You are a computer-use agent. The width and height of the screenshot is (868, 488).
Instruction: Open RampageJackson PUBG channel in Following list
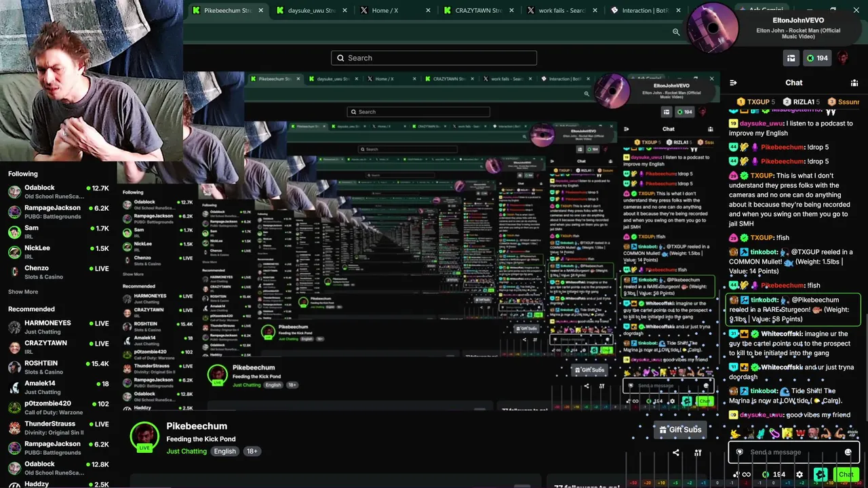[x=58, y=212]
